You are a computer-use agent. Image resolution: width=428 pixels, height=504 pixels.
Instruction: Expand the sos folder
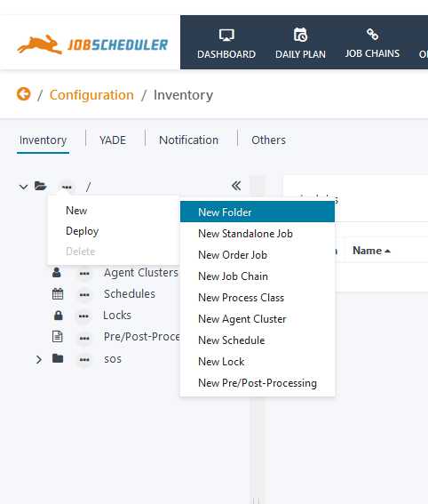coord(38,359)
